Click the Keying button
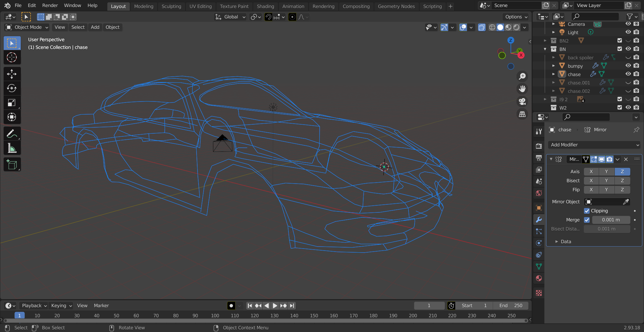This screenshot has width=644, height=332. click(61, 306)
